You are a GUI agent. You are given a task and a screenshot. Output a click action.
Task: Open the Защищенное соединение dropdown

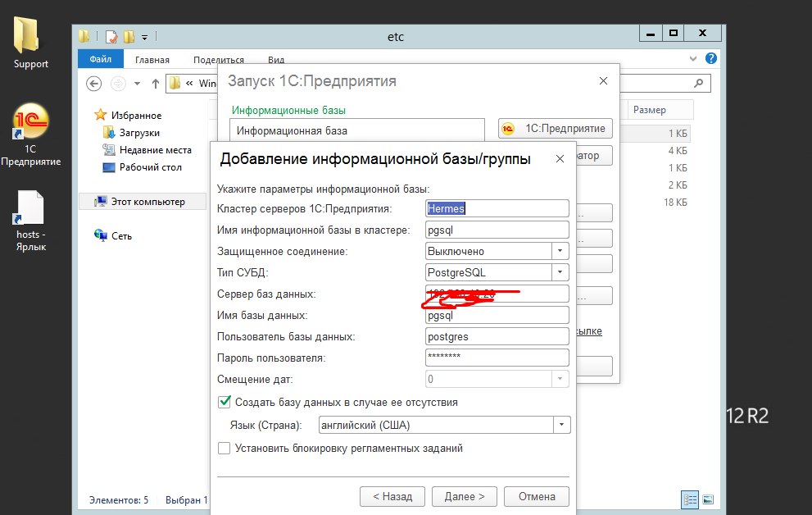coord(560,251)
